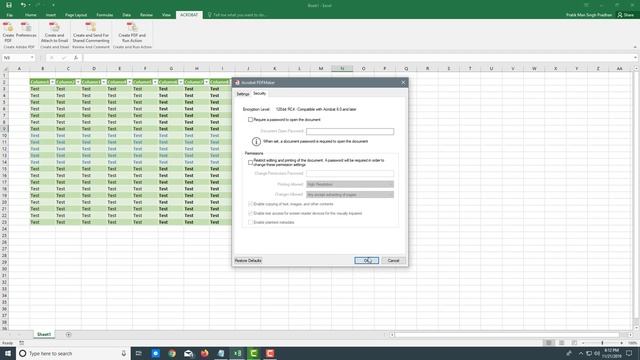This screenshot has height=360, width=640.
Task: Click the Sheet1 worksheet tab
Action: (x=44, y=334)
